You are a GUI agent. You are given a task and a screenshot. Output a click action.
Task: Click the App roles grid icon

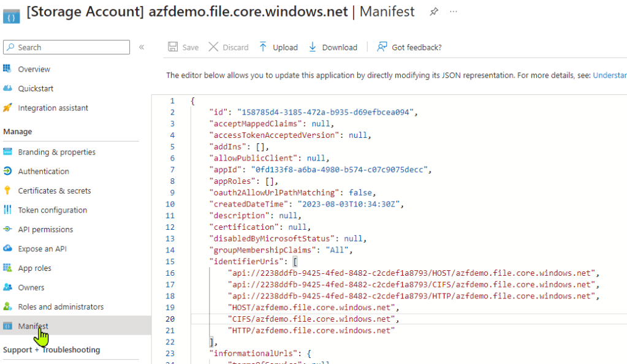[x=8, y=268]
